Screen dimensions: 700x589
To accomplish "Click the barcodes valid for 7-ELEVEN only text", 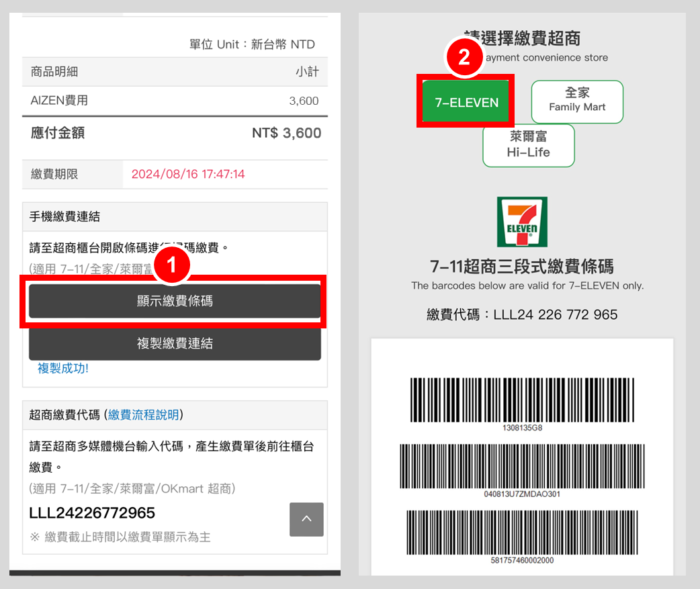I will tap(527, 285).
